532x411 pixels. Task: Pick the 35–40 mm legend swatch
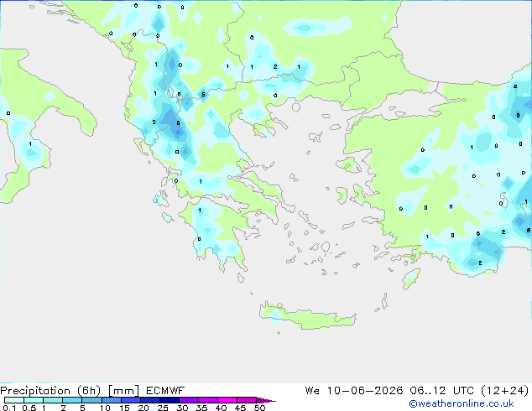click(x=208, y=400)
